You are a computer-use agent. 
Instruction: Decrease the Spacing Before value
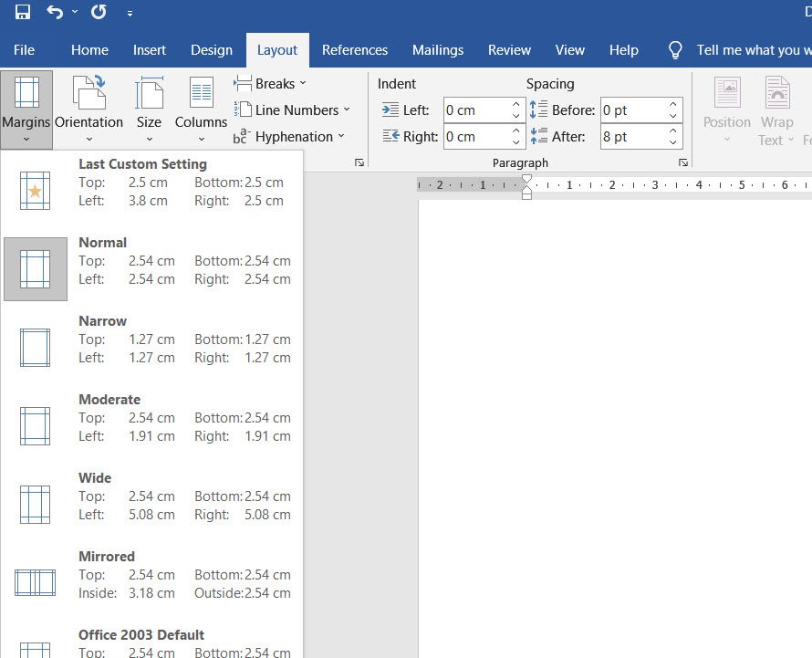point(672,116)
